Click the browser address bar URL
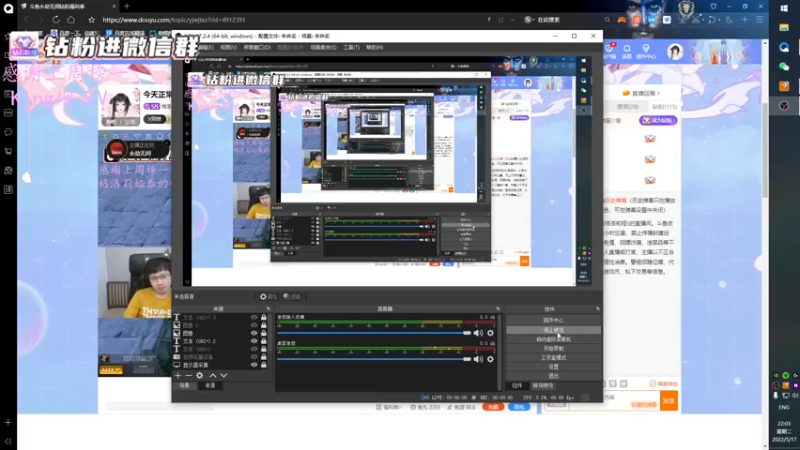Viewport: 800px width, 450px height. coord(173,20)
